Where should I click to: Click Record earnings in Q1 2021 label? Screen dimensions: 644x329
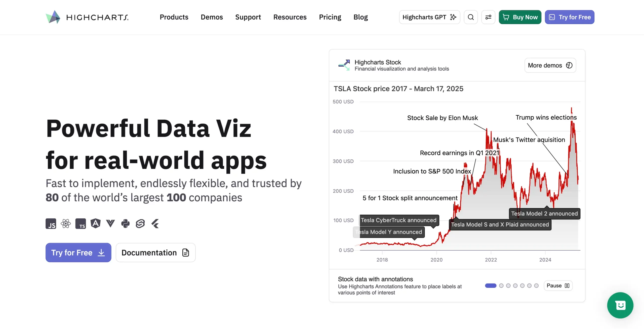coord(460,153)
